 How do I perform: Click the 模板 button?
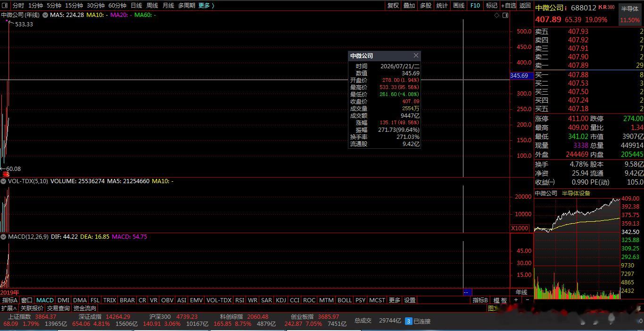tap(500, 300)
